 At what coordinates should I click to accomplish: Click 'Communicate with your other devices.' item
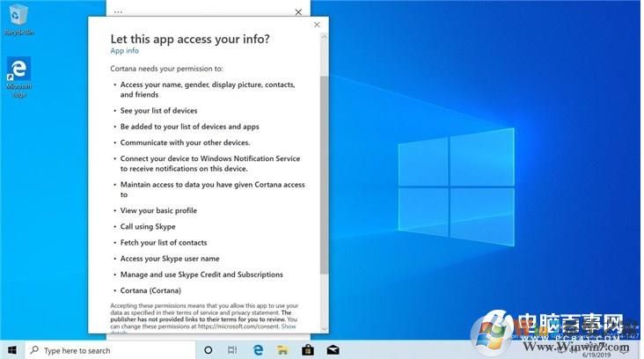185,143
